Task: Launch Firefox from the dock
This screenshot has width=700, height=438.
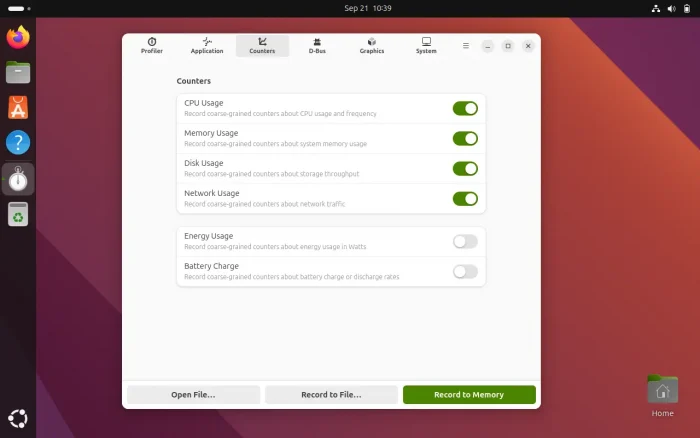Action: point(18,37)
